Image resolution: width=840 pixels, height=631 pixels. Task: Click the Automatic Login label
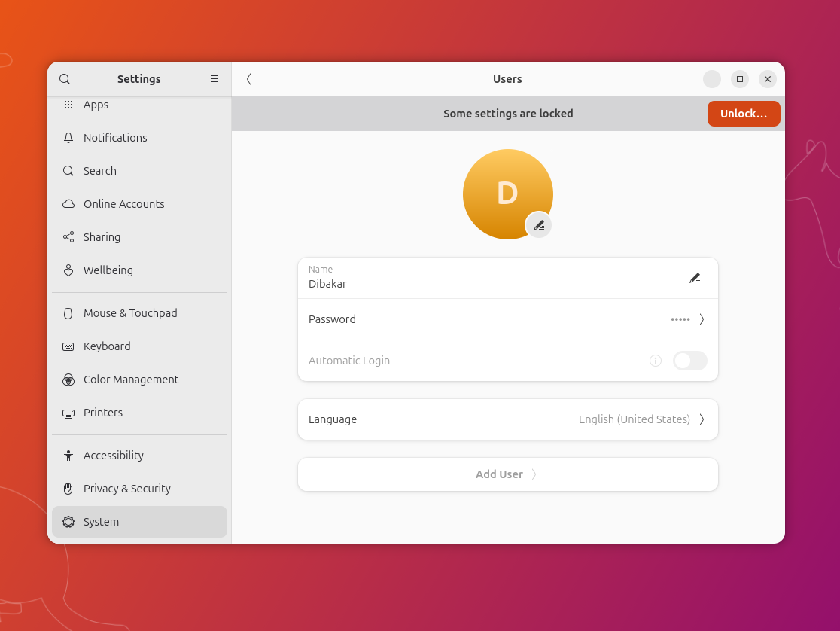pyautogui.click(x=349, y=361)
